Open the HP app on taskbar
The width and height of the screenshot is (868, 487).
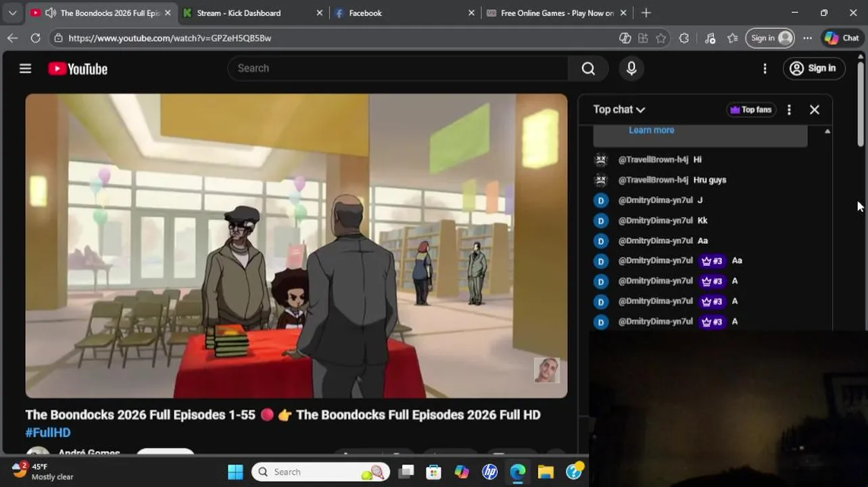coord(489,471)
